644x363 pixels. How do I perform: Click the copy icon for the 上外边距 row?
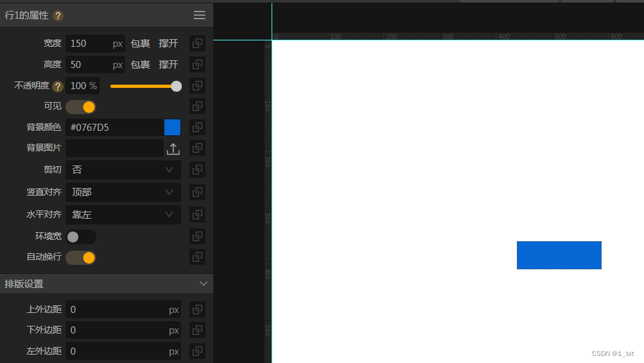pyautogui.click(x=197, y=309)
